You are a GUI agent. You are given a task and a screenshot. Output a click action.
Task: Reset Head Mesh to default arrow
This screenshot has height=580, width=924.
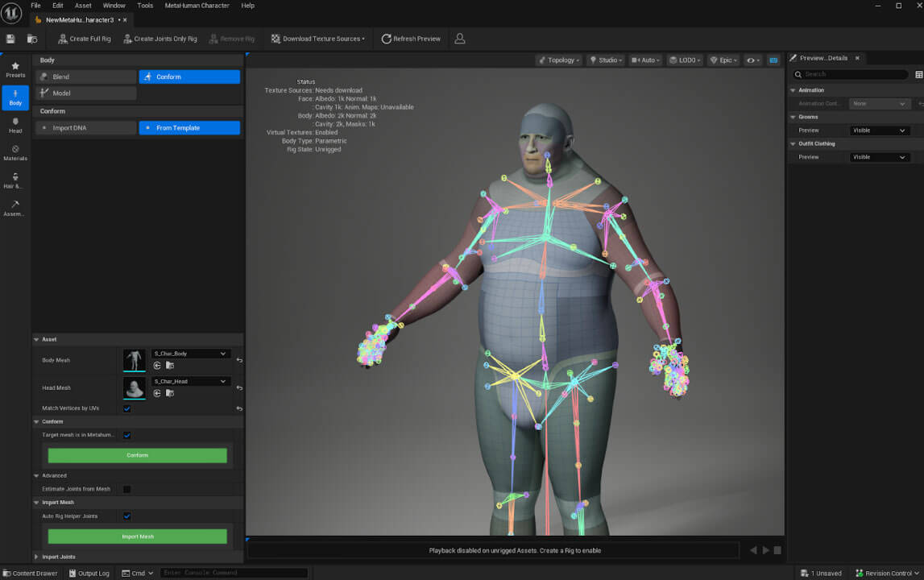coord(239,387)
